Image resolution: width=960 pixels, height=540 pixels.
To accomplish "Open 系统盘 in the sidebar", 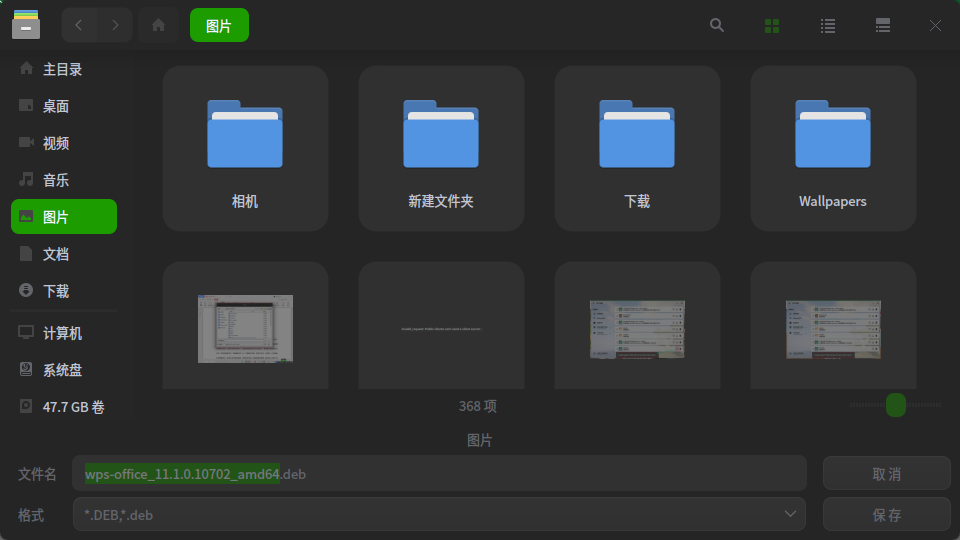I will [x=64, y=370].
